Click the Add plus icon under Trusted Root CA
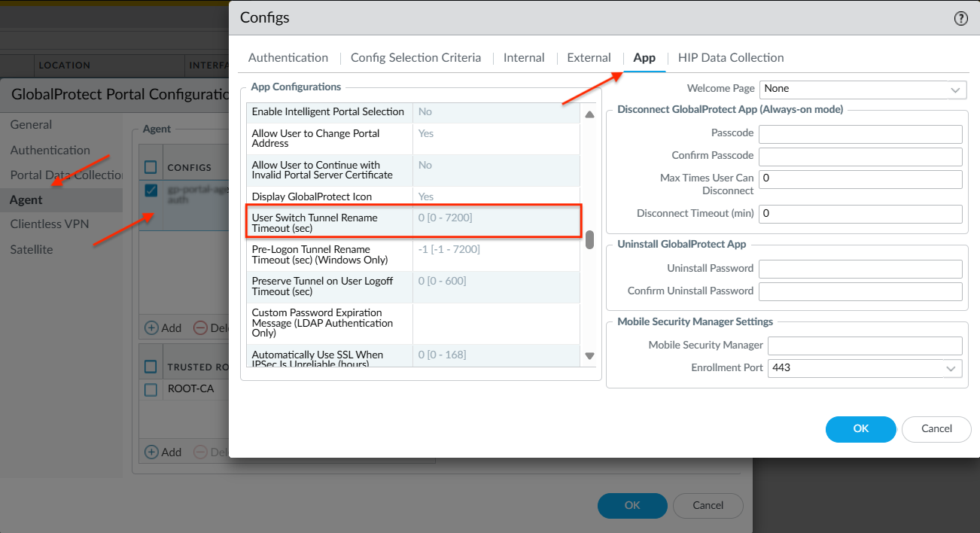Viewport: 980px width, 533px height. tap(151, 452)
